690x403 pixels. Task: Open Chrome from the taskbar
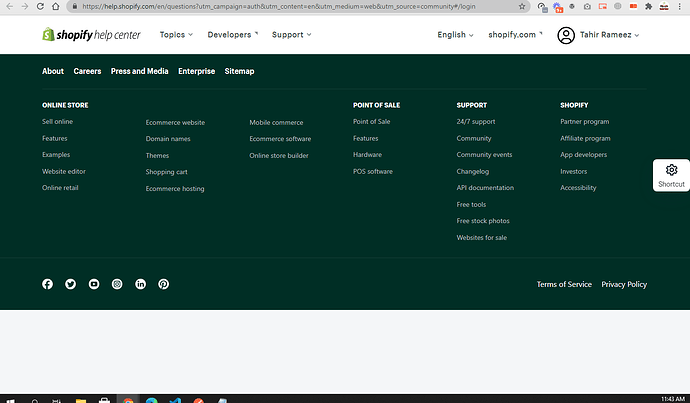pyautogui.click(x=128, y=400)
